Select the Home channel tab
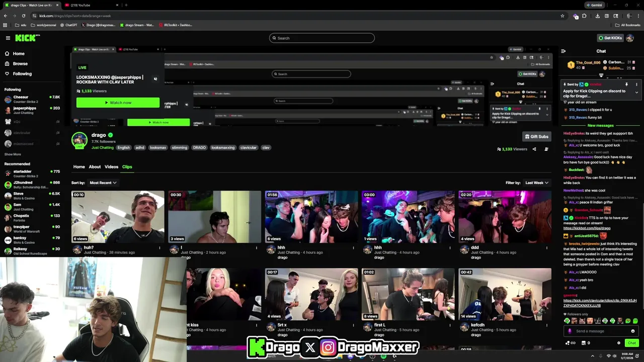Viewport: 644px width, 362px height. tap(79, 167)
